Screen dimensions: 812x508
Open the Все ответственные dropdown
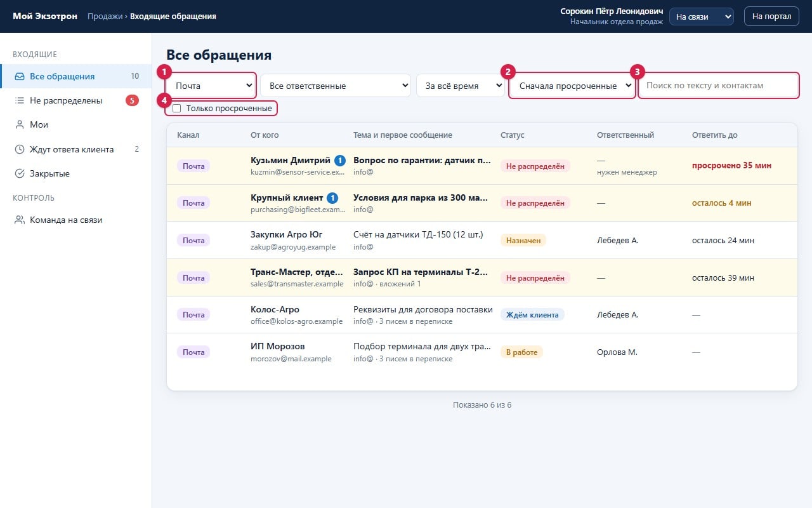pyautogui.click(x=336, y=85)
